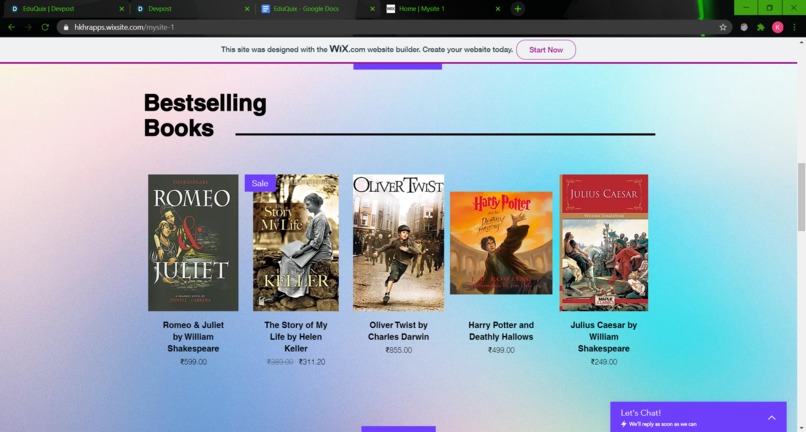The width and height of the screenshot is (806, 432).
Task: Reload the page with the refresh icon
Action: pyautogui.click(x=45, y=27)
